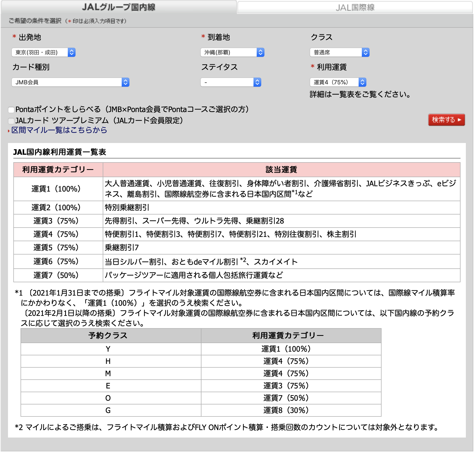Click the 予約クラス H cell
The width and height of the screenshot is (476, 453).
click(111, 361)
